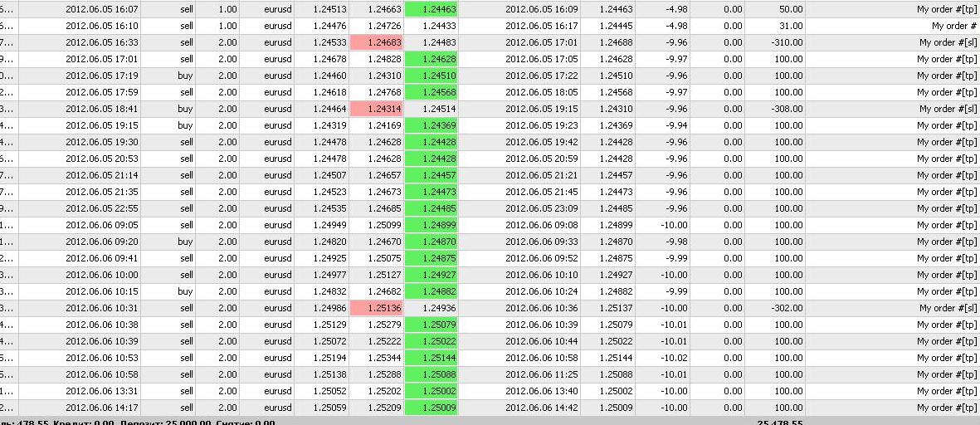Click open price 1.24507
The image size is (980, 425).
[329, 175]
